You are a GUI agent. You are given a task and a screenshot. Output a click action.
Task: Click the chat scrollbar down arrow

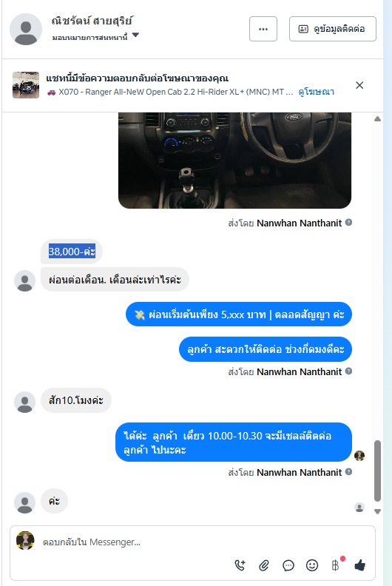pos(377,511)
